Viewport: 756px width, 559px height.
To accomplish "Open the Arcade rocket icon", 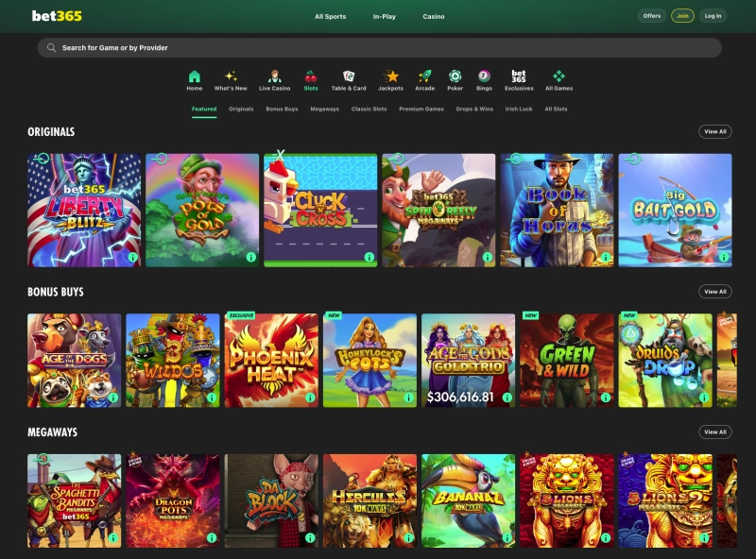I will point(424,76).
